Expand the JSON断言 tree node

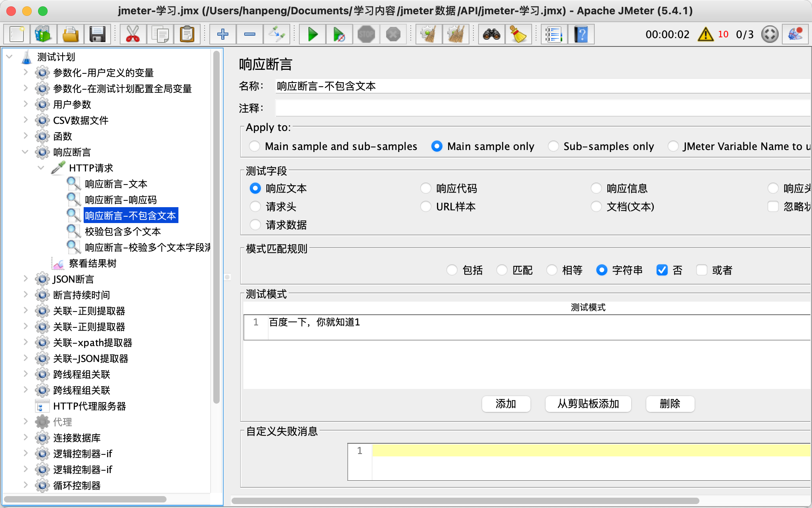[x=25, y=279]
